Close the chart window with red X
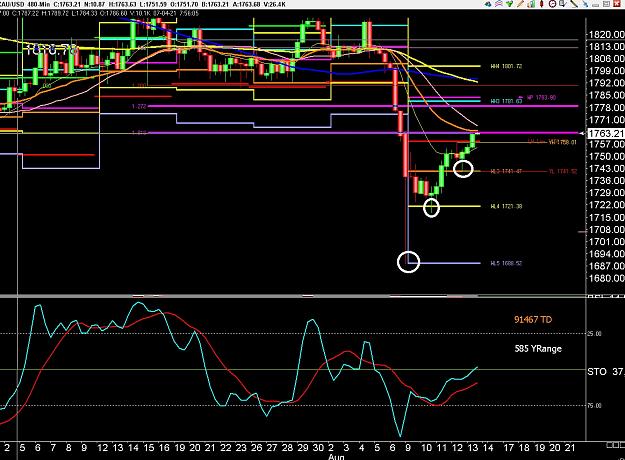Image resolution: width=625 pixels, height=460 pixels. (x=617, y=4)
